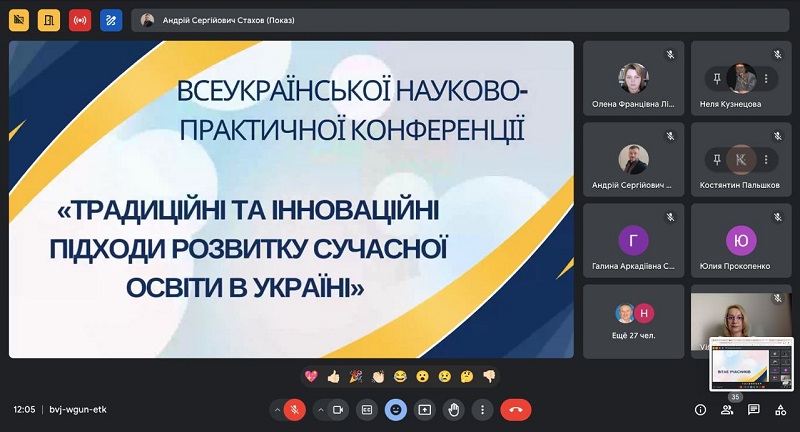Raise hand using the hand icon
Image resolution: width=800 pixels, height=432 pixels.
point(454,409)
